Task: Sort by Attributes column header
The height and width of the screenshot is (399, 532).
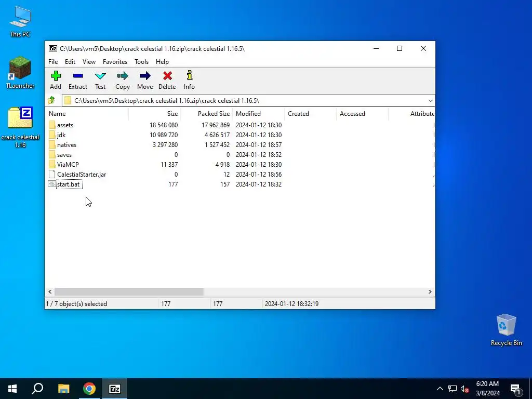Action: (411, 114)
